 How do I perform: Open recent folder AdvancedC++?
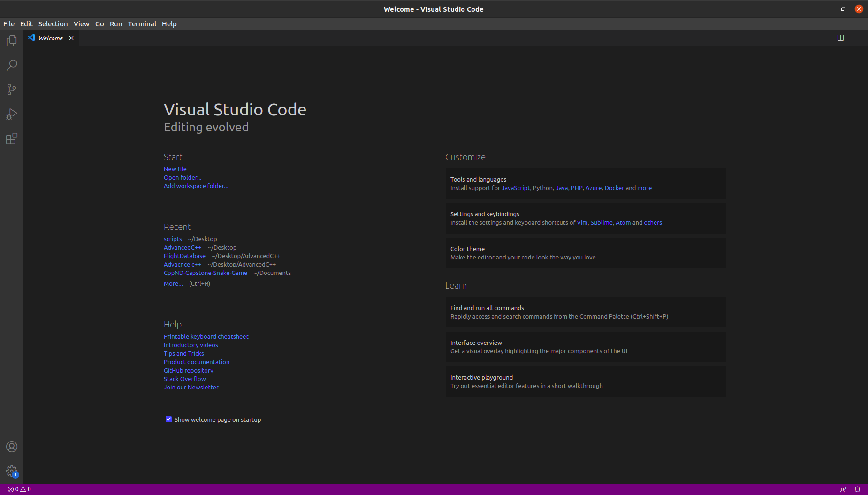(x=183, y=247)
